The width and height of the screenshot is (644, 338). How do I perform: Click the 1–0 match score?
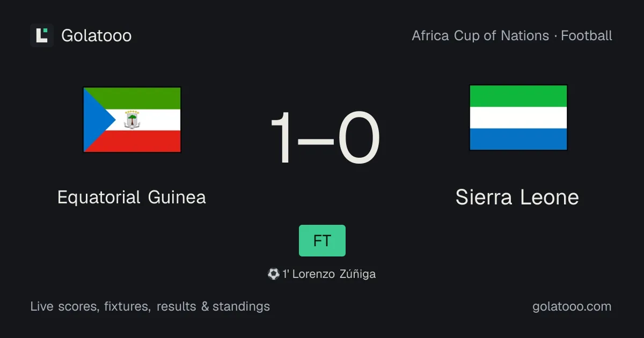click(325, 138)
